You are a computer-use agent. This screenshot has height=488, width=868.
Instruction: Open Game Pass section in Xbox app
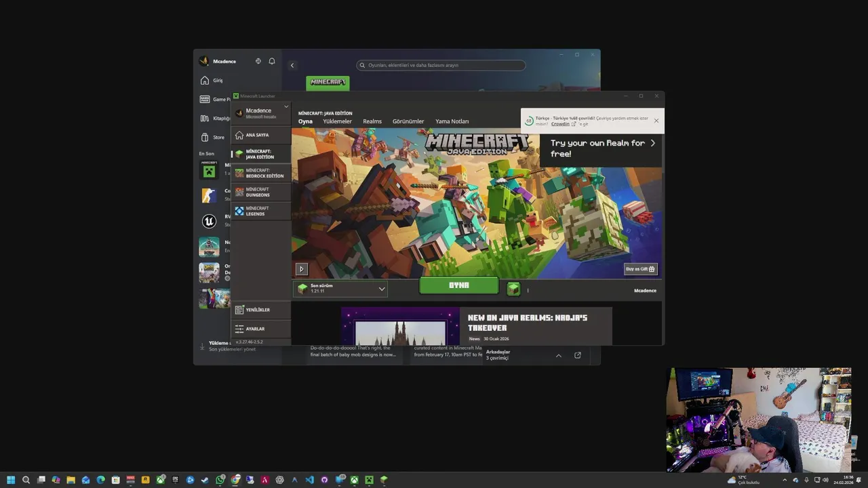point(214,99)
